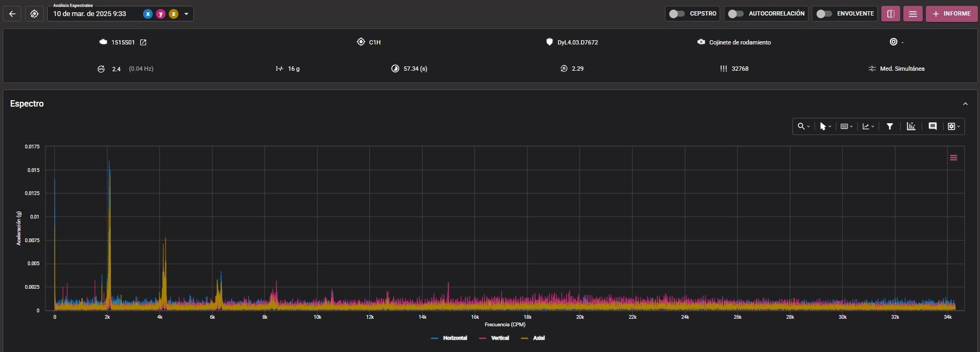Viewport: 980px width, 352px height.
Task: Open the external link icon next to 1515S01
Action: tap(143, 42)
